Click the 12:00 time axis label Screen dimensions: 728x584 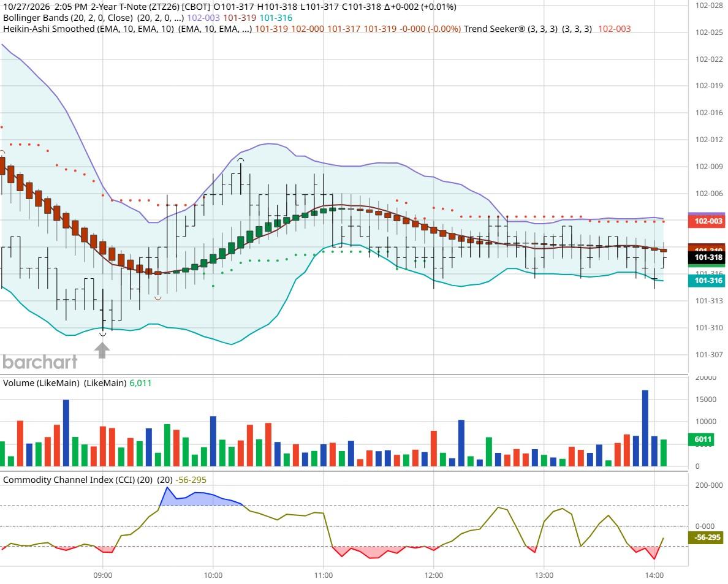click(x=434, y=575)
